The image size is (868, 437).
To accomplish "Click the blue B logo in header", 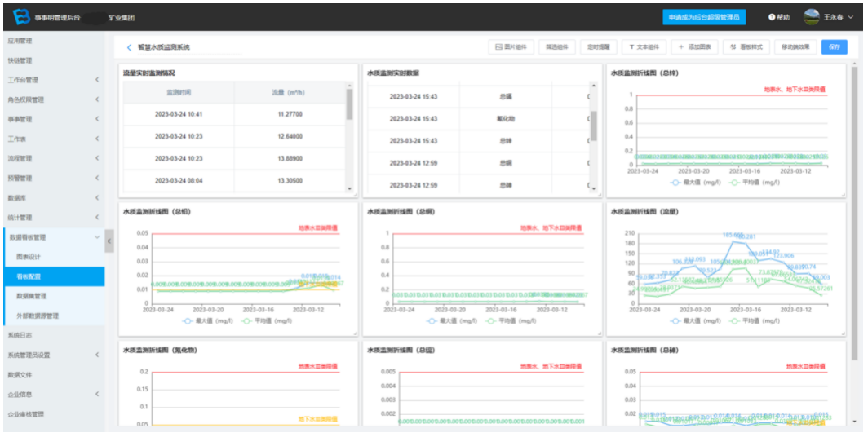I will (21, 17).
